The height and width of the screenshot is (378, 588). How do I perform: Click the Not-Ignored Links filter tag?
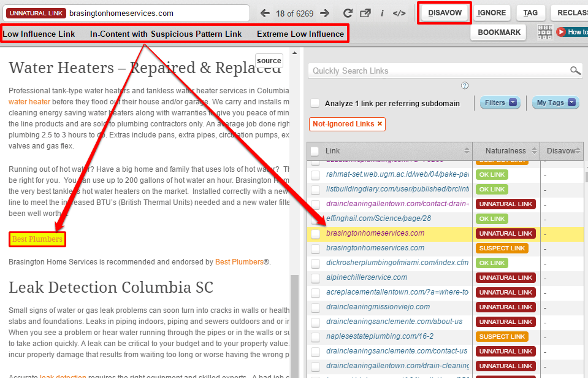click(x=347, y=124)
